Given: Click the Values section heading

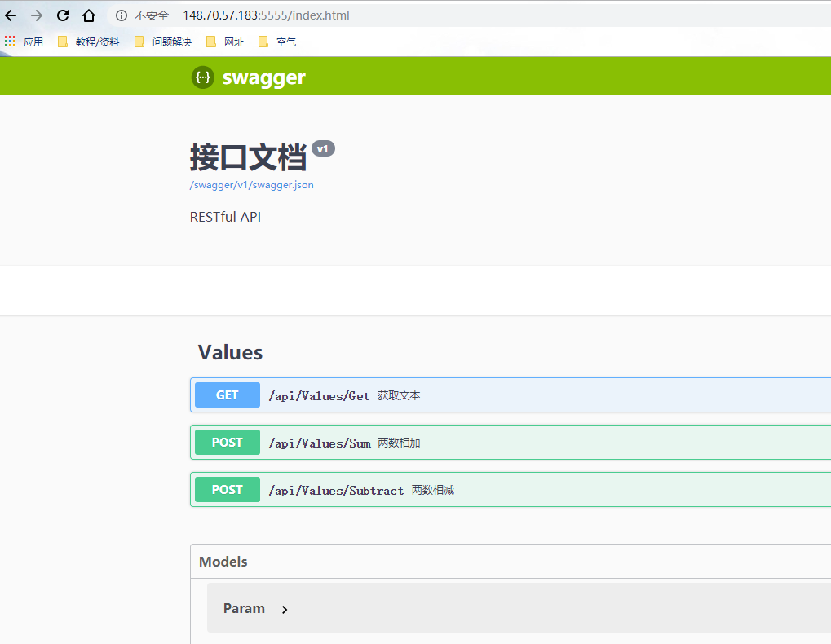Looking at the screenshot, I should coord(230,352).
